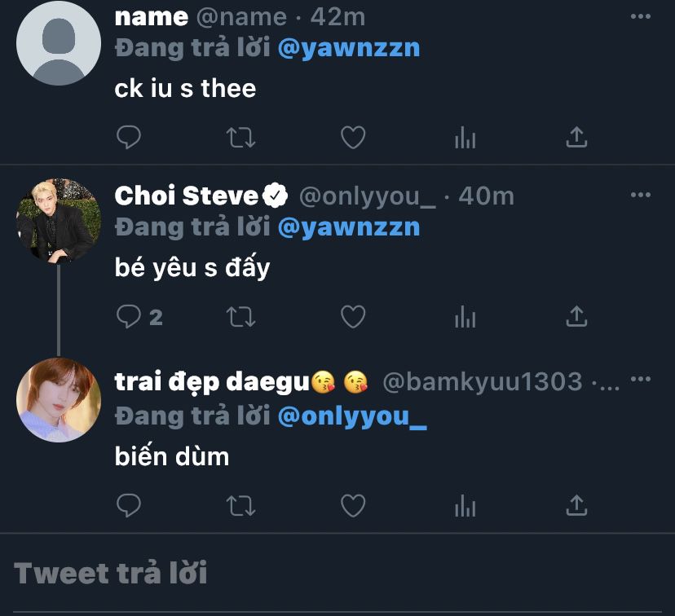Like the "ck iu s thee" tweet
Image resolution: width=675 pixels, height=616 pixels.
tap(352, 137)
